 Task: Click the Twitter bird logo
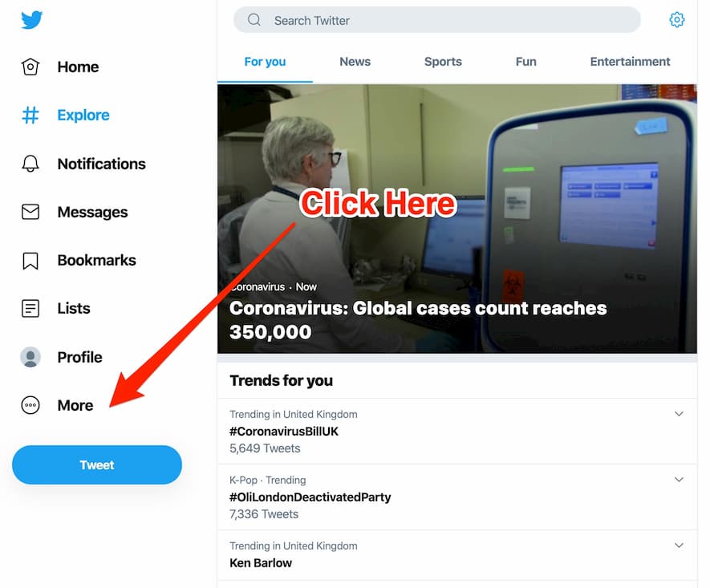pos(32,20)
